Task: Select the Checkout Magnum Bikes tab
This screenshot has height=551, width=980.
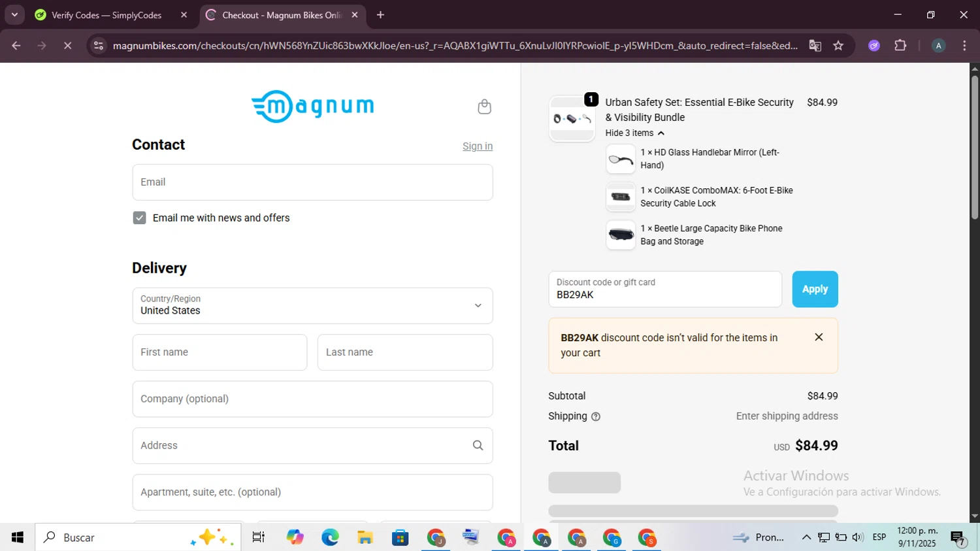Action: (x=282, y=15)
